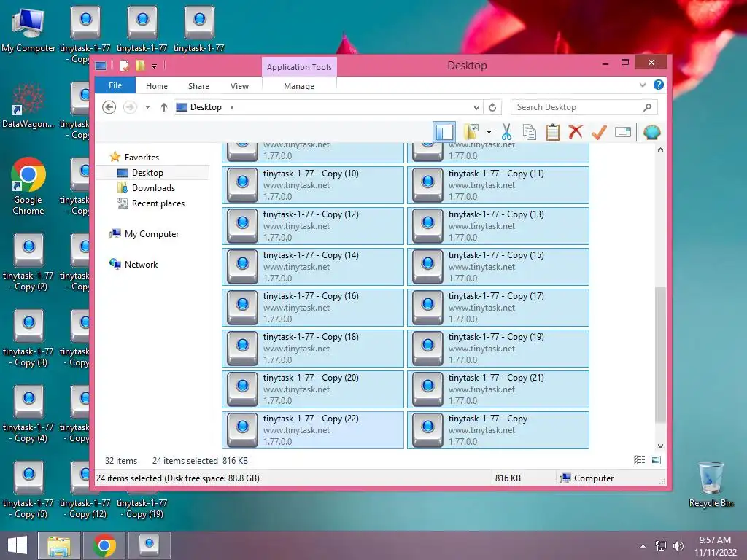
Task: Open the Share ribbon tab
Action: click(x=198, y=86)
